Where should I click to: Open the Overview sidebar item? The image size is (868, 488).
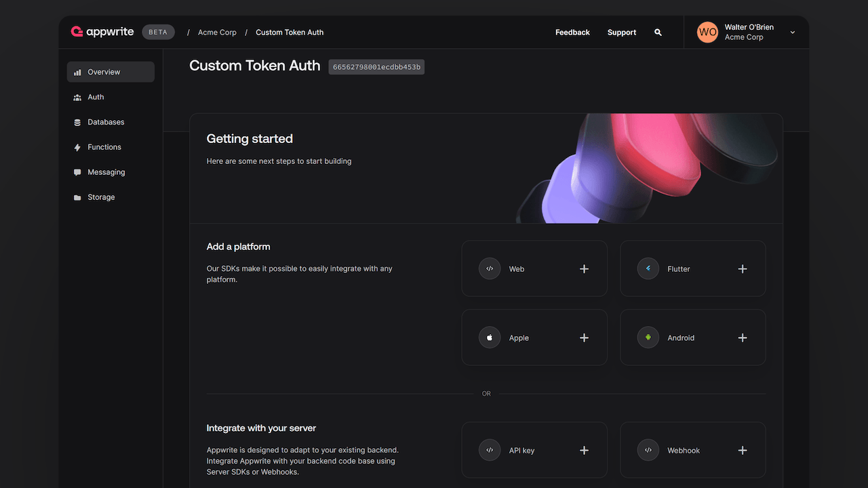pyautogui.click(x=111, y=72)
